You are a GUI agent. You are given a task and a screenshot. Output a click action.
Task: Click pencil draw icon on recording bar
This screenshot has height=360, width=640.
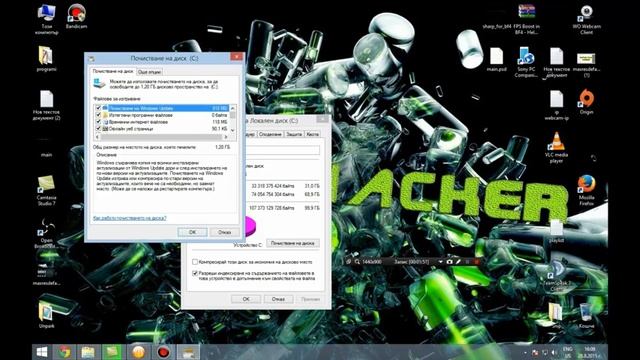point(458,262)
